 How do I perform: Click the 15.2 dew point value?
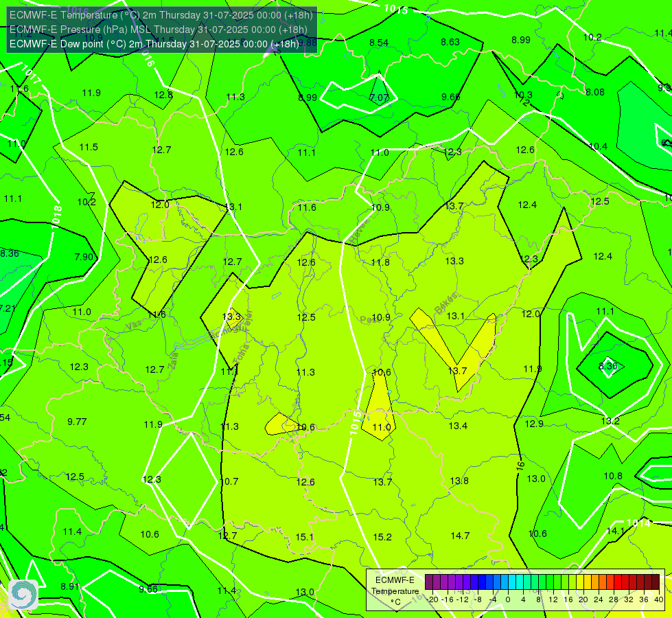coord(382,537)
